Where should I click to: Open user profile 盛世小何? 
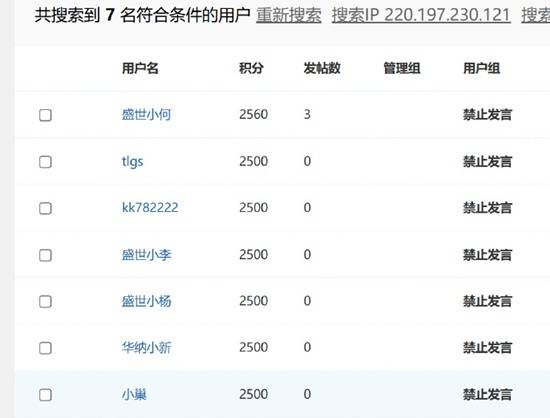pyautogui.click(x=146, y=114)
